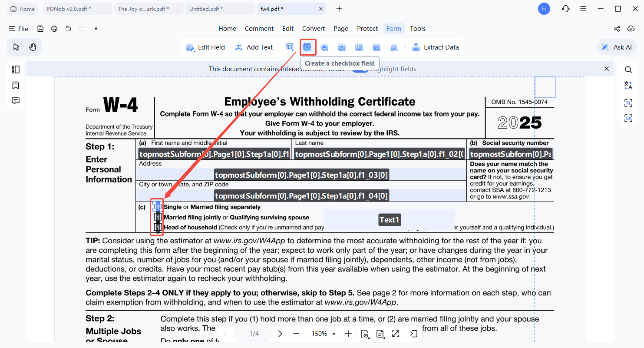Viewport: 644px width, 348px height.
Task: Select the Extract Data tool
Action: (x=436, y=47)
